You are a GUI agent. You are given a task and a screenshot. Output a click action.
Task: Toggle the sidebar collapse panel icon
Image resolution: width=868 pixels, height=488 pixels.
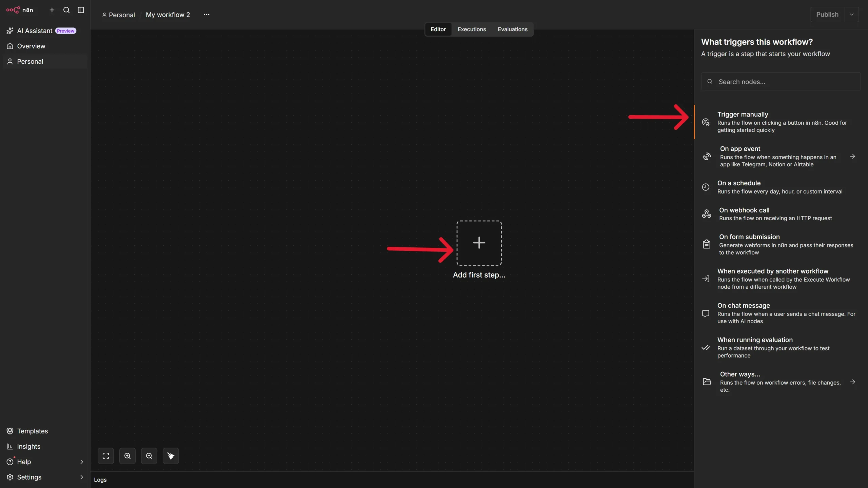tap(81, 10)
